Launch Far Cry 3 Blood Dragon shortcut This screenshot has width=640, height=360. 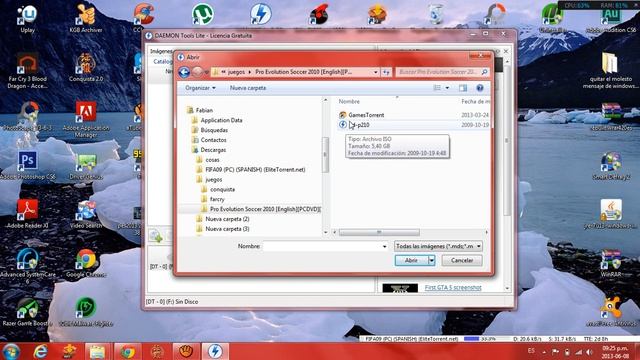click(x=27, y=71)
